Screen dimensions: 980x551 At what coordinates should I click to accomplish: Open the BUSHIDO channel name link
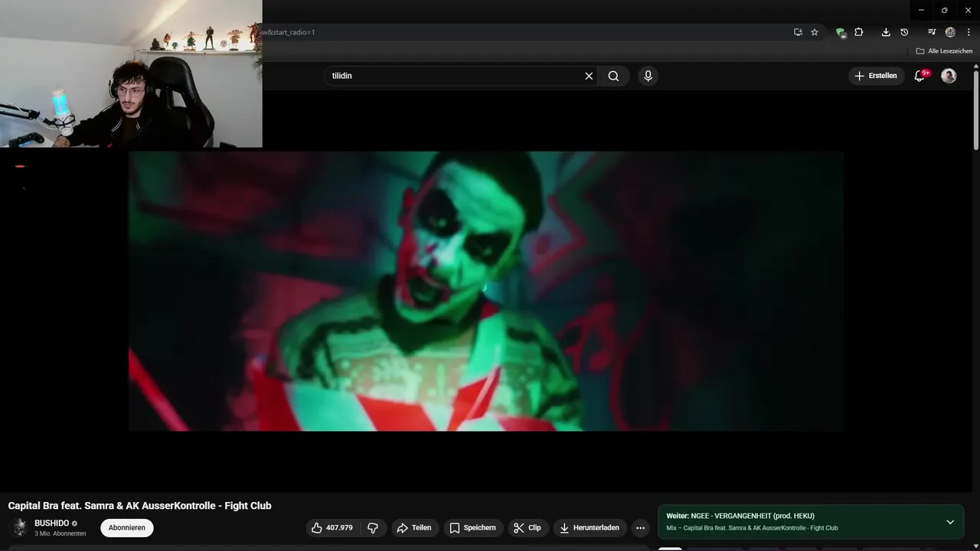click(51, 523)
